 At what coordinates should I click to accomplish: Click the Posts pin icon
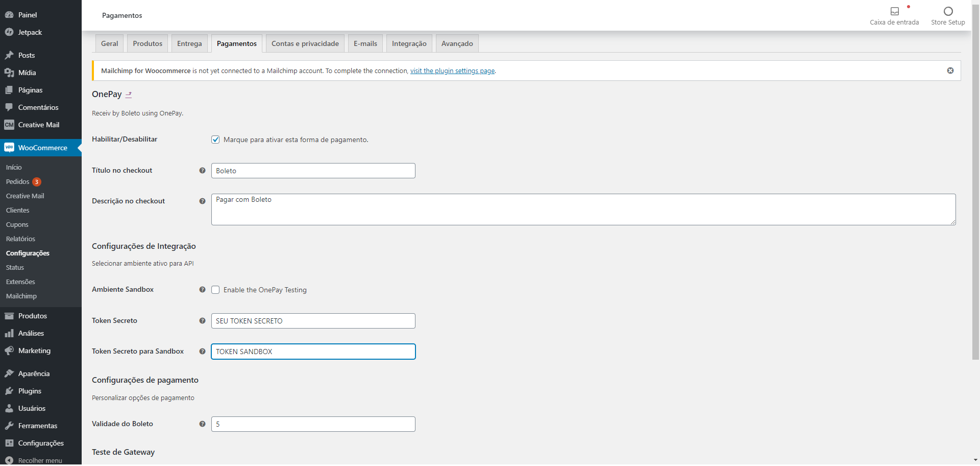(x=9, y=55)
